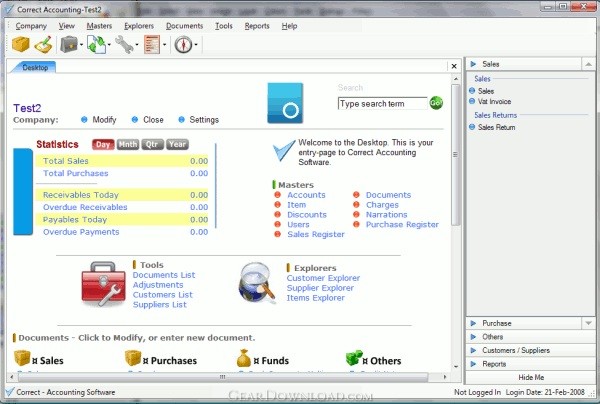600x404 pixels.
Task: Click the broom cleanup toolbar icon
Action: pos(42,44)
